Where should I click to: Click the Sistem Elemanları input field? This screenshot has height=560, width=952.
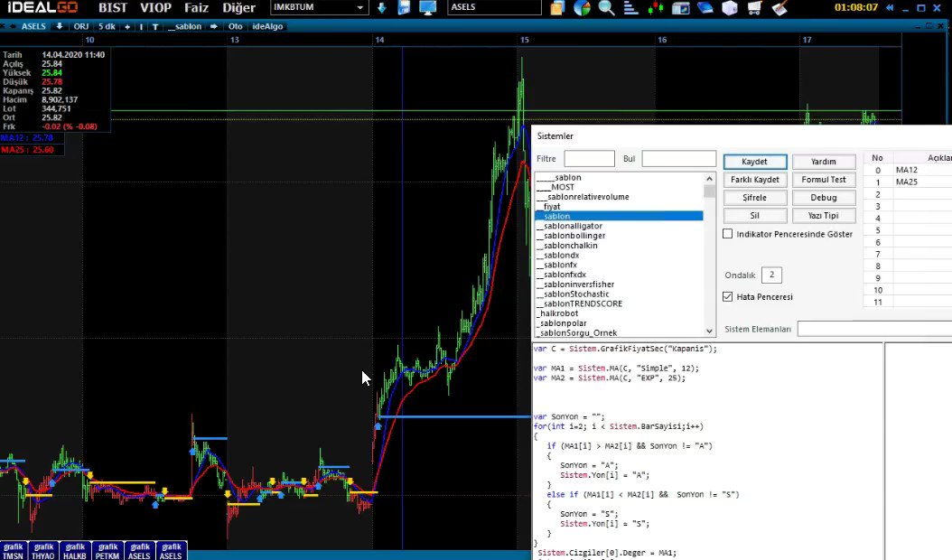click(874, 329)
